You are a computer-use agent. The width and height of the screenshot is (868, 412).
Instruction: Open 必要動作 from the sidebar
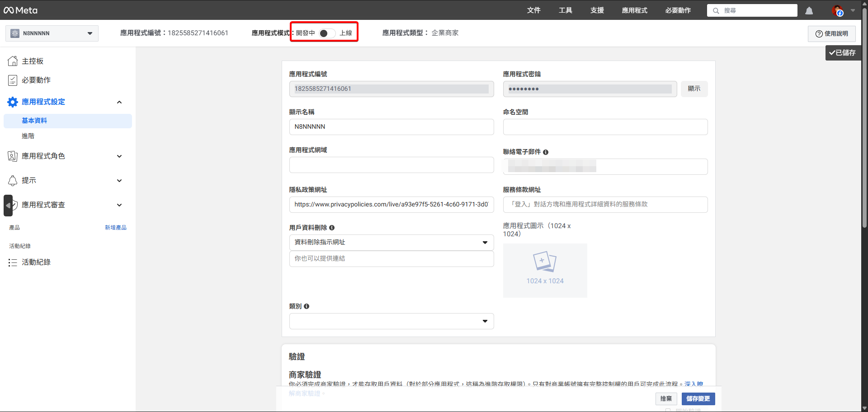coord(36,80)
